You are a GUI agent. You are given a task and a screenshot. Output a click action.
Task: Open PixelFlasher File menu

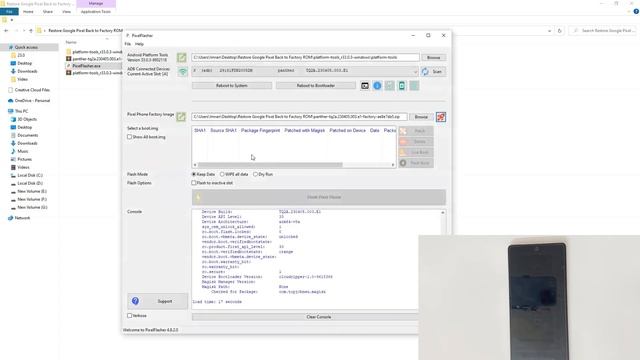coord(128,44)
